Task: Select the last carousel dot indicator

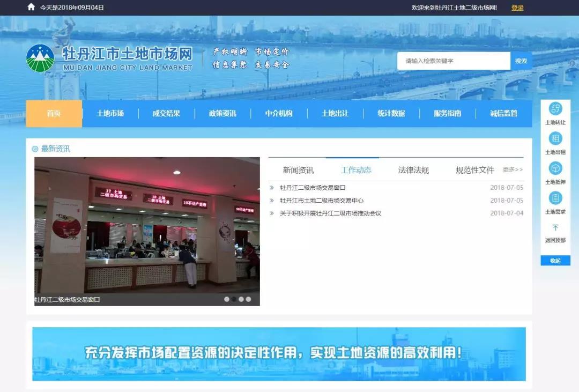Action: [x=248, y=299]
